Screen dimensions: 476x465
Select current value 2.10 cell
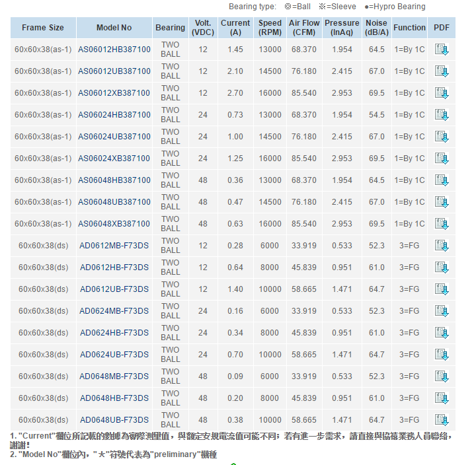[x=235, y=71]
